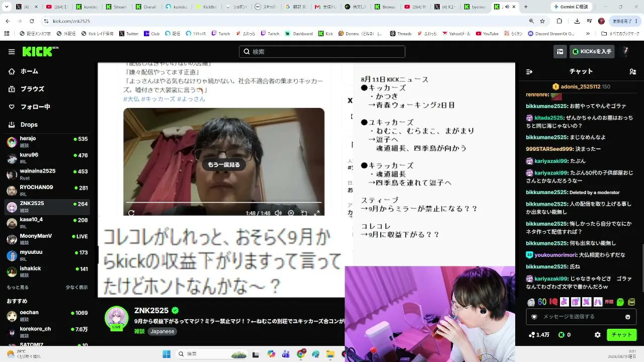Collapse the chat panel
This screenshot has width=644, height=362.
529,71
